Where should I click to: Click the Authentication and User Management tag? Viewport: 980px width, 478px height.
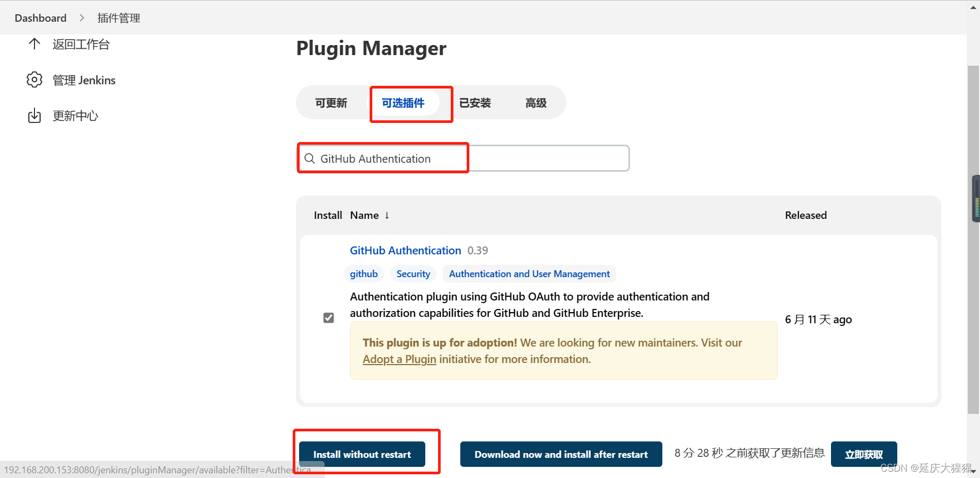tap(529, 274)
